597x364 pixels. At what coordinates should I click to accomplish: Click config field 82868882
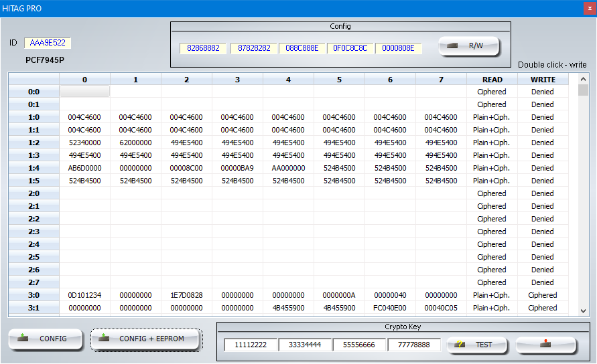203,48
